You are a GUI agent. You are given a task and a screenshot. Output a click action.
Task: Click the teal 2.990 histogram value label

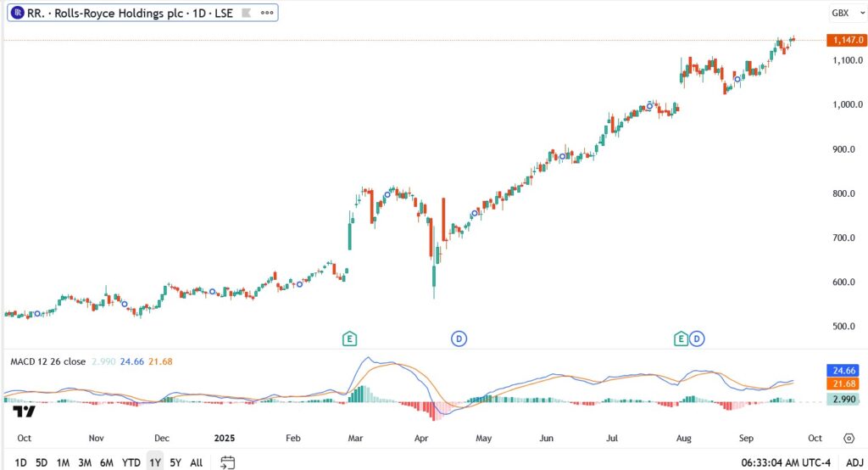pyautogui.click(x=844, y=399)
